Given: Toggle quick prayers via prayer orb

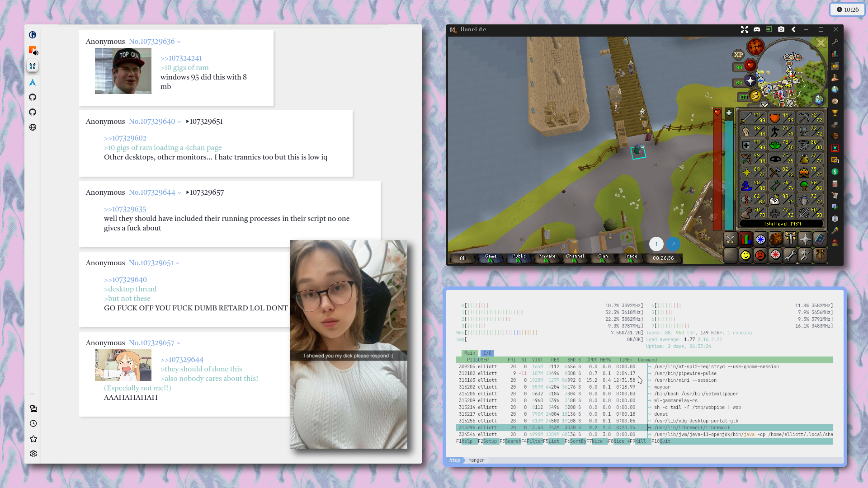Looking at the screenshot, I should coord(750,81).
